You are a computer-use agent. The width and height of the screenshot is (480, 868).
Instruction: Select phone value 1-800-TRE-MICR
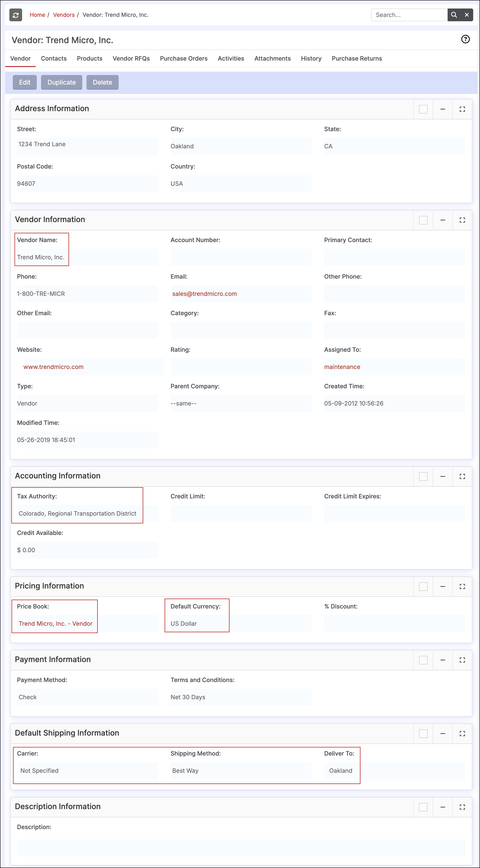(x=41, y=294)
